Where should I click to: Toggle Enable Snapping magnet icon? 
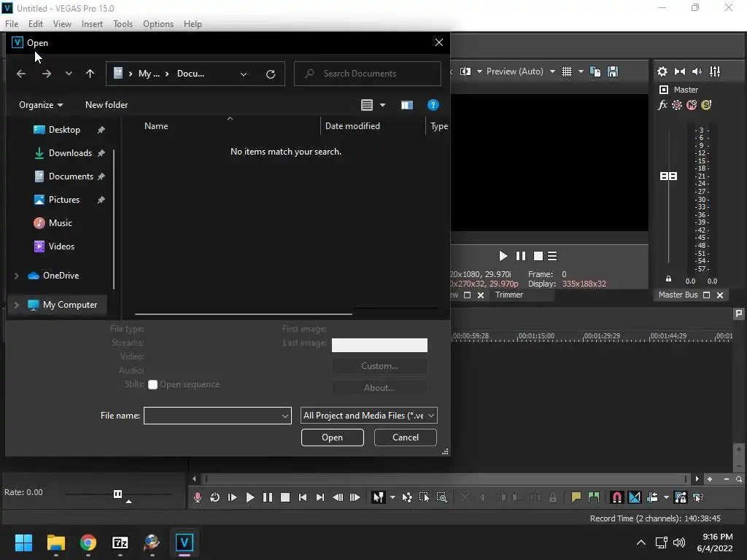(x=617, y=497)
